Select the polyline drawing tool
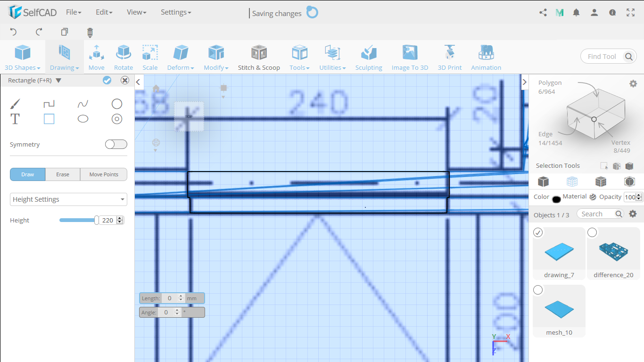 pyautogui.click(x=49, y=104)
